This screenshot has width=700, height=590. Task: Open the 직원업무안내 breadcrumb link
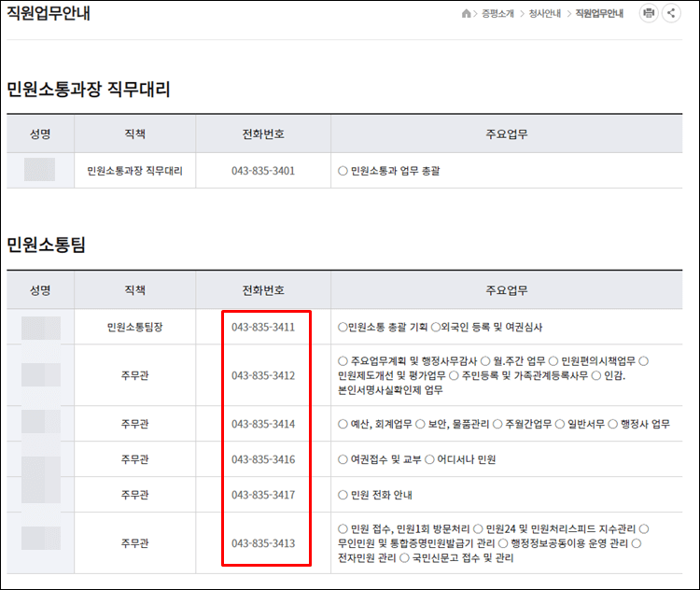click(599, 13)
